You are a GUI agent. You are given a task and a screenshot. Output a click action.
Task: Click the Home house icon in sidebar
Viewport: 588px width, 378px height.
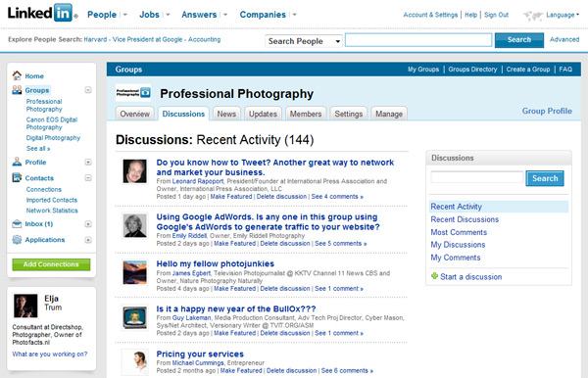tap(17, 75)
